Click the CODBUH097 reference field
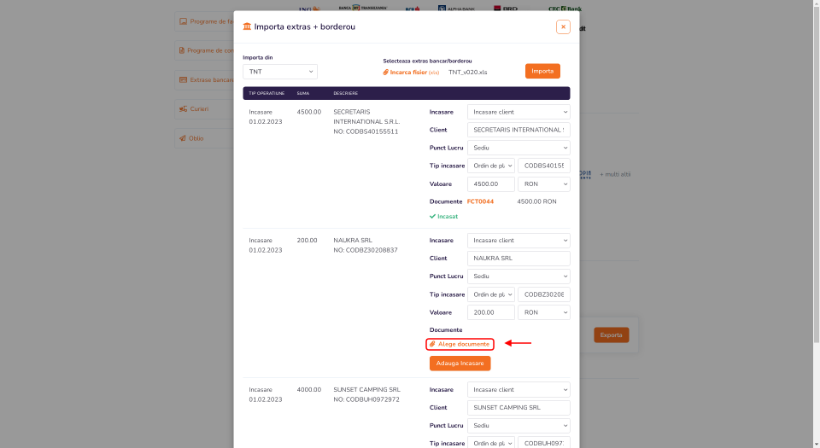 [544, 443]
